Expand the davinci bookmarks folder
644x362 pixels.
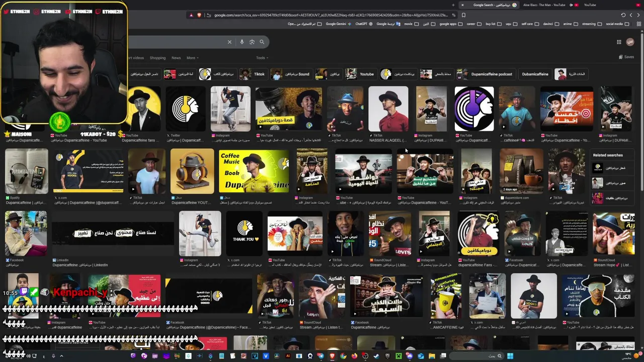[551, 24]
